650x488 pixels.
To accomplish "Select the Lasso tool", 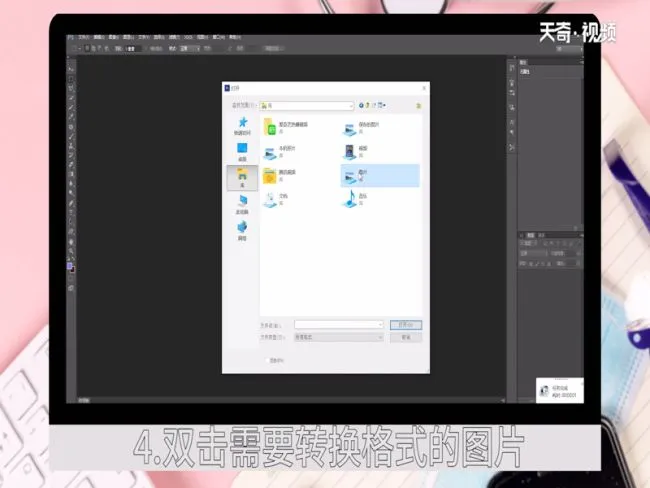I will (x=71, y=88).
